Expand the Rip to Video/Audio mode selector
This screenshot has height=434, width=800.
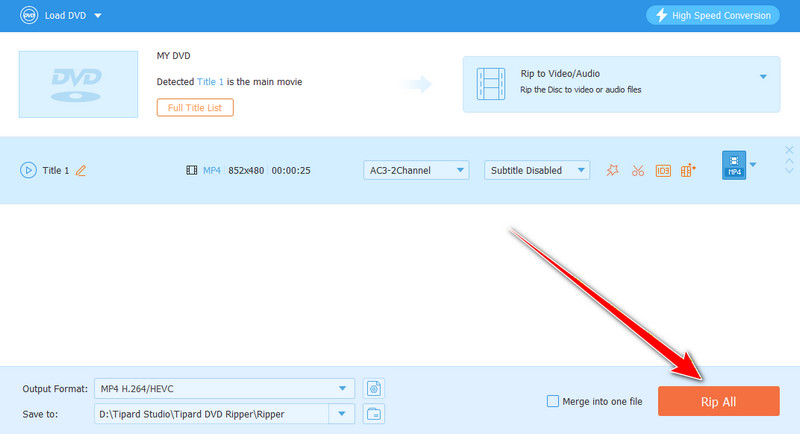pyautogui.click(x=763, y=77)
